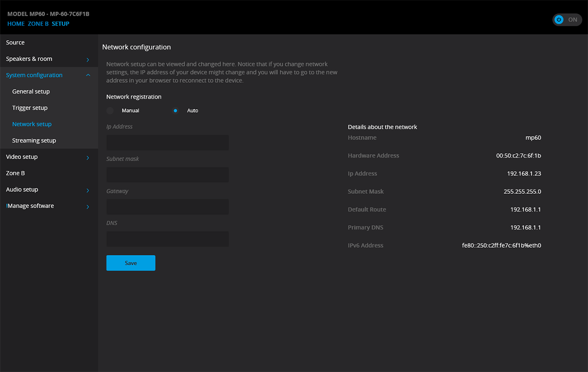
Task: Expand the Audio setup chevron
Action: click(88, 190)
